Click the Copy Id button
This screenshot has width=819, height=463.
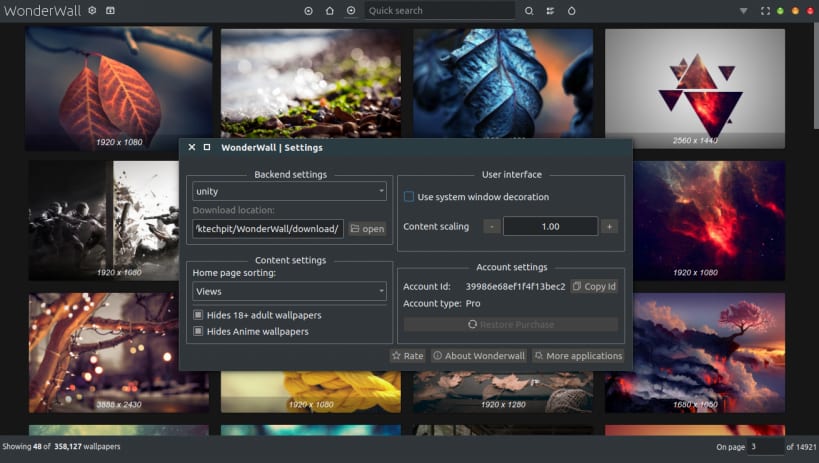coord(594,286)
